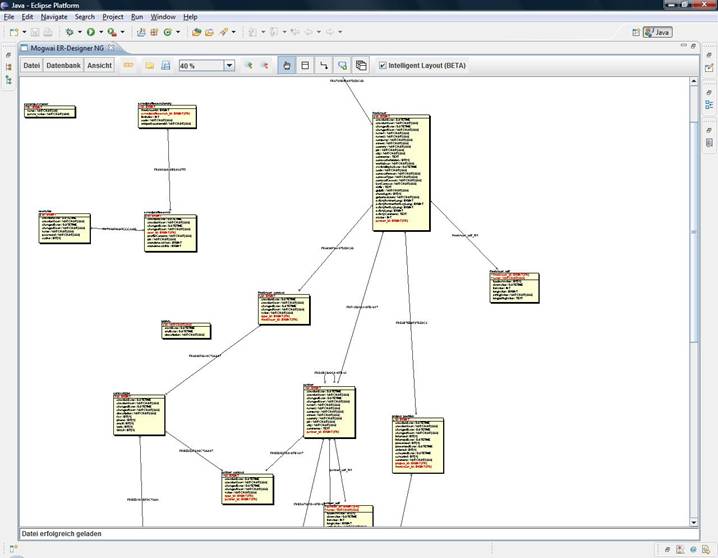Select the comment tool in editor toolbar
This screenshot has width=718, height=558.
(x=342, y=65)
